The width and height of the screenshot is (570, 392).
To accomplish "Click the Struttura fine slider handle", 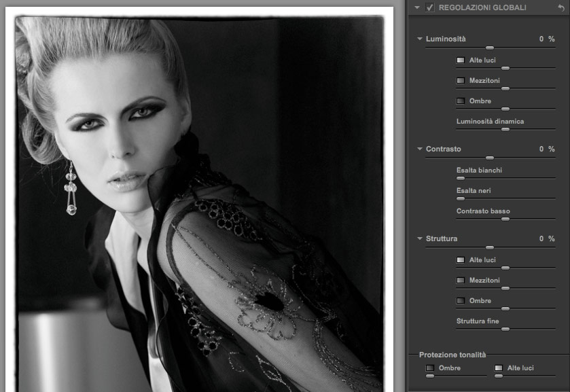I will tap(505, 329).
